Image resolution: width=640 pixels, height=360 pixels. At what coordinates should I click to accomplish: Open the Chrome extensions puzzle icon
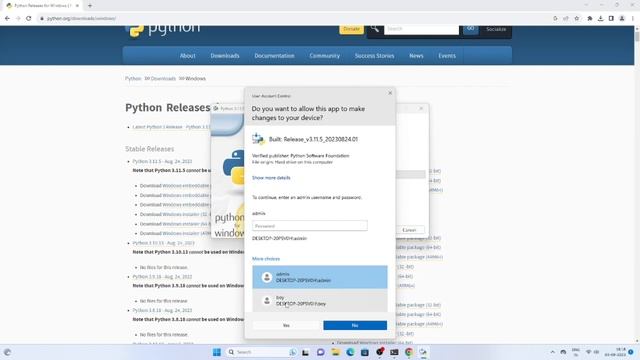pyautogui.click(x=590, y=18)
